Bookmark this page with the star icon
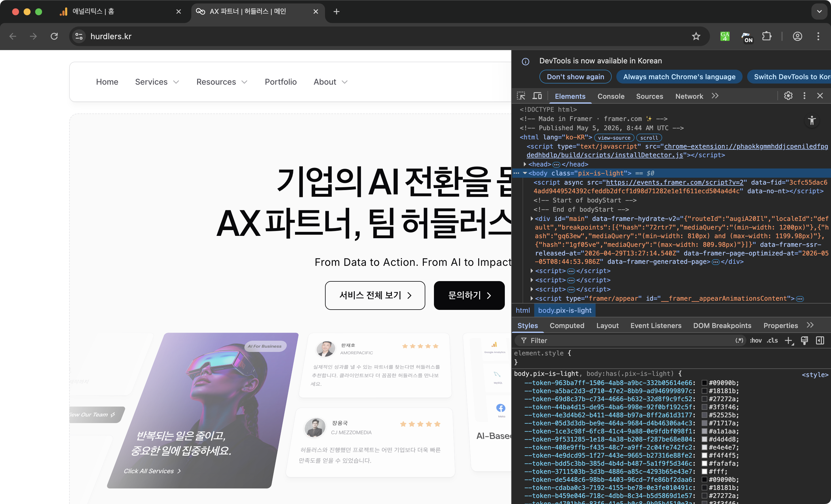 [696, 36]
